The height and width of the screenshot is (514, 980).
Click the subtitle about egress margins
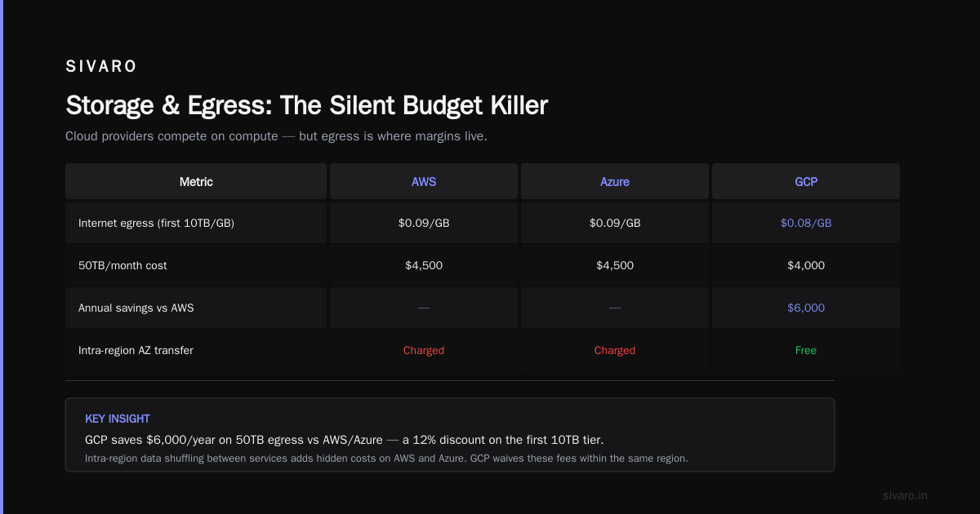coord(276,136)
